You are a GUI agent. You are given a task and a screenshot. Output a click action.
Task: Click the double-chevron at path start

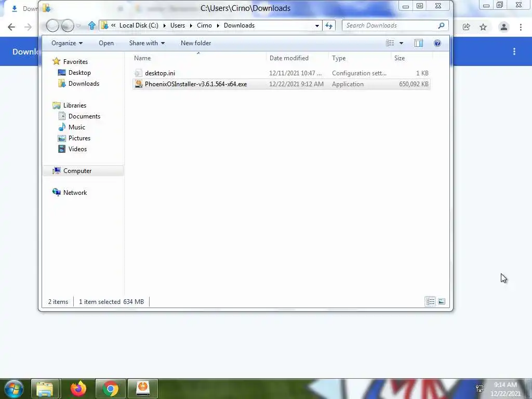pos(113,25)
